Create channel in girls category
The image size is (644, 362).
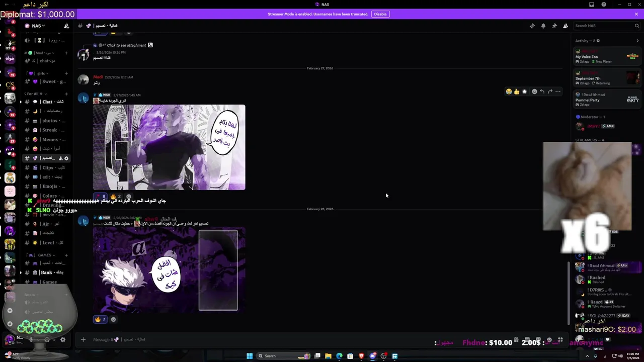66,73
